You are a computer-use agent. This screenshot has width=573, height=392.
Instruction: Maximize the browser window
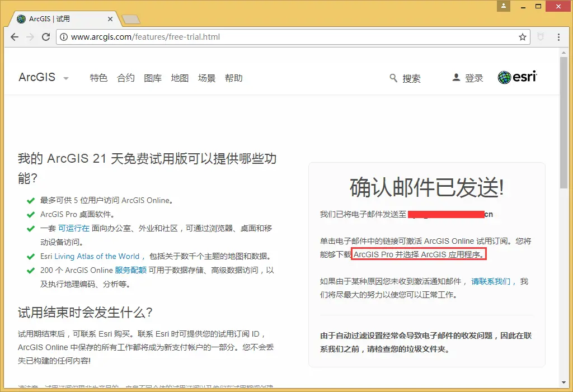(x=538, y=6)
